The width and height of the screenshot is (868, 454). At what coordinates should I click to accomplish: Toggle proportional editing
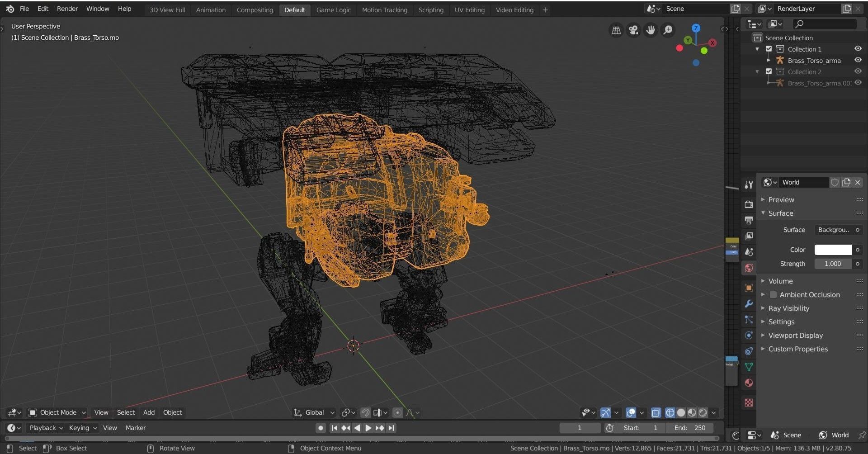(397, 412)
